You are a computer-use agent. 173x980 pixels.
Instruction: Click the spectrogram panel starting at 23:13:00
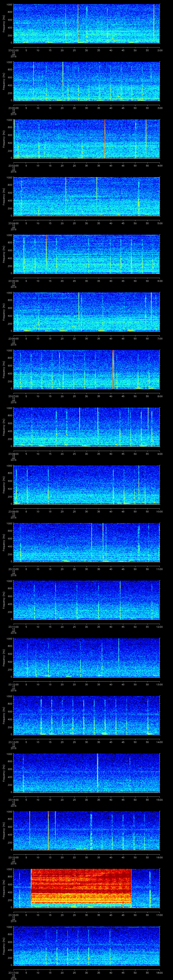click(87, 715)
